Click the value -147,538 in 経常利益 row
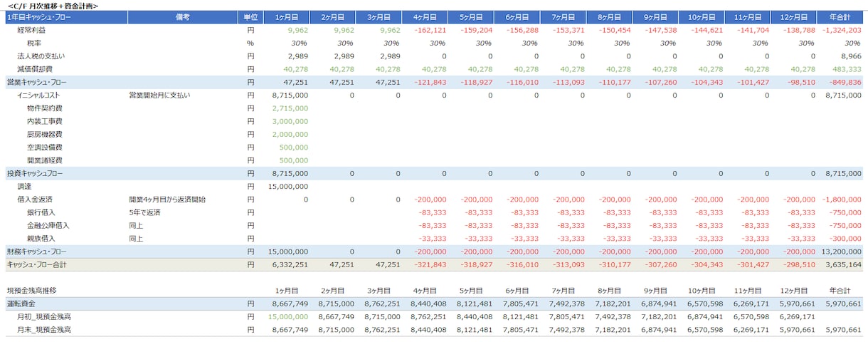Image resolution: width=868 pixels, height=342 pixels. tap(660, 31)
